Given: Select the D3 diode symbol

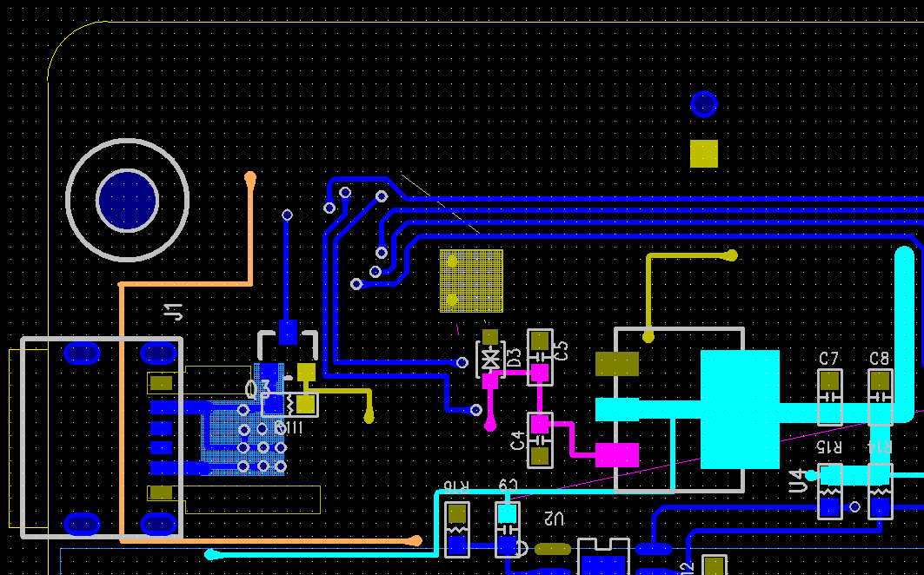Looking at the screenshot, I should (x=490, y=357).
